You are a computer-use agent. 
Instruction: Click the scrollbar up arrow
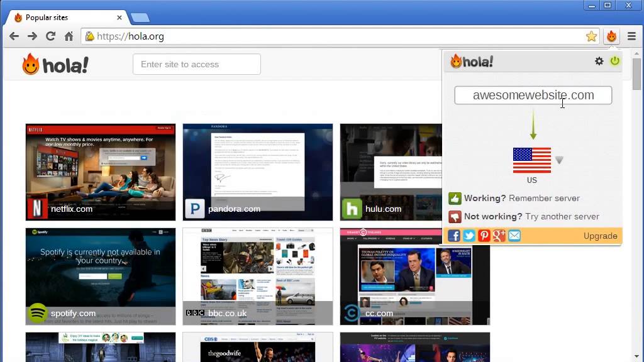[636, 54]
